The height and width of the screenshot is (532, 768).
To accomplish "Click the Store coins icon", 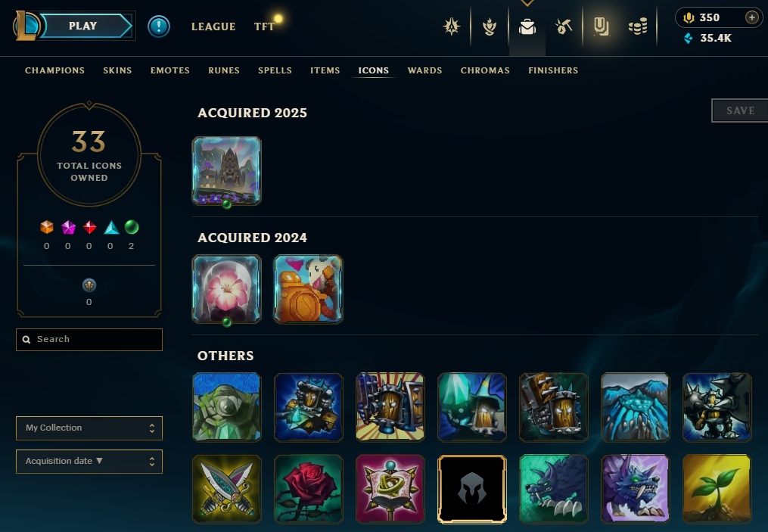I will (638, 26).
